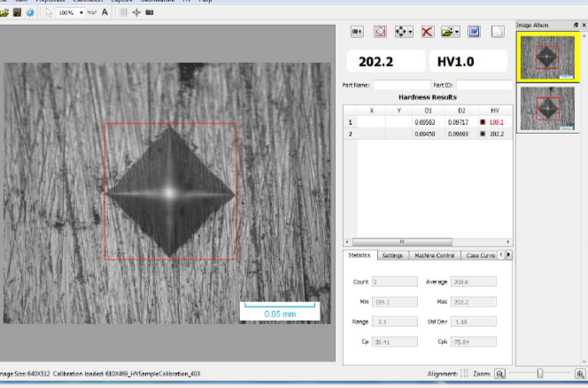Click the red measurement box around the indent
This screenshot has height=388, width=588.
[x=171, y=191]
